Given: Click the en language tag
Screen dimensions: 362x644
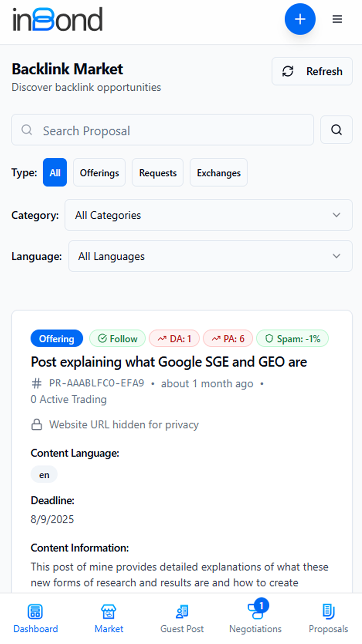Looking at the screenshot, I should pyautogui.click(x=44, y=475).
